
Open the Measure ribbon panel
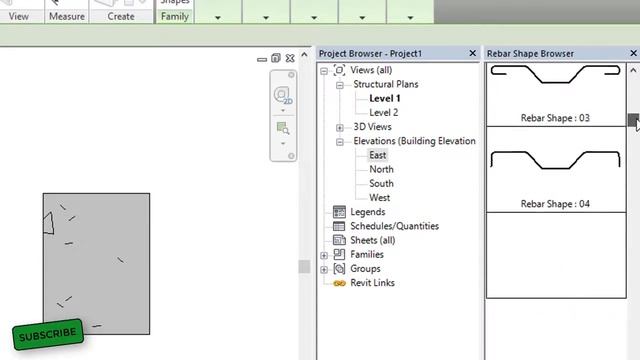pos(67,16)
